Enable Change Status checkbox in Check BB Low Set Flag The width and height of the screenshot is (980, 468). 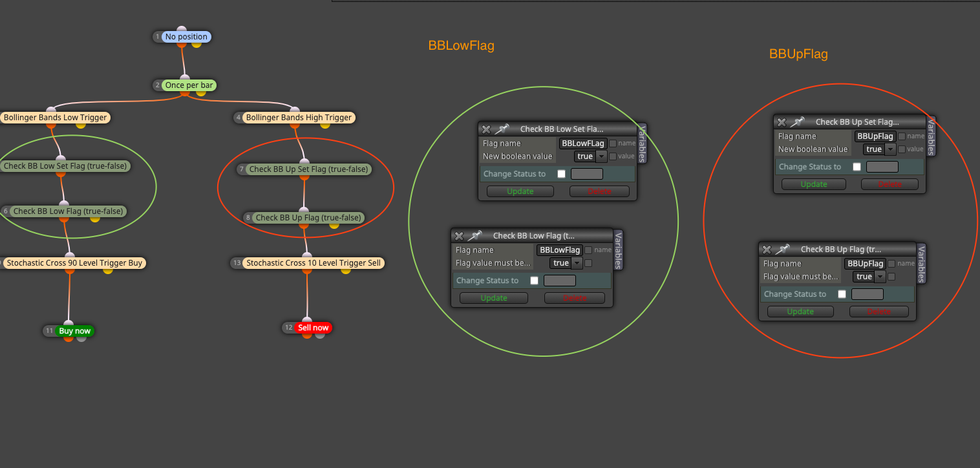pos(561,174)
